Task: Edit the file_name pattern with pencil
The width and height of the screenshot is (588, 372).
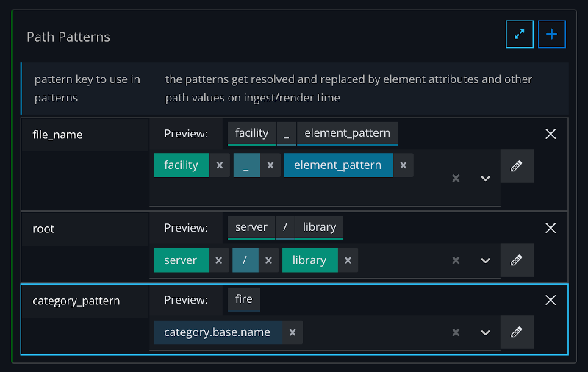Action: (x=517, y=166)
